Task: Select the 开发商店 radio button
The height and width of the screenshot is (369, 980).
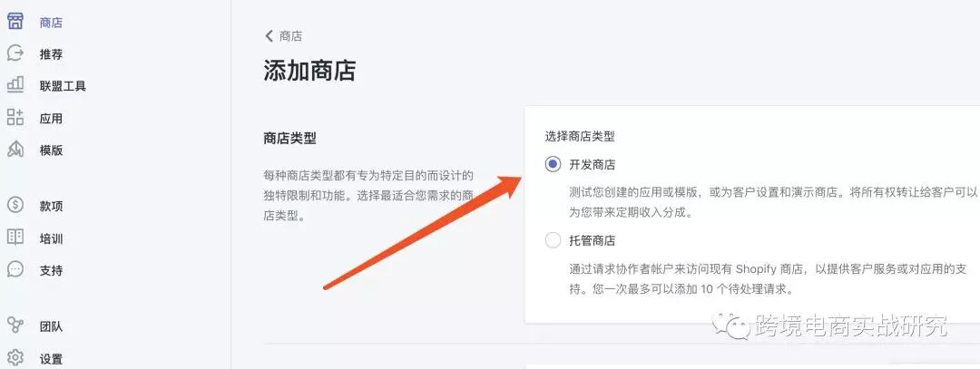Action: click(553, 164)
